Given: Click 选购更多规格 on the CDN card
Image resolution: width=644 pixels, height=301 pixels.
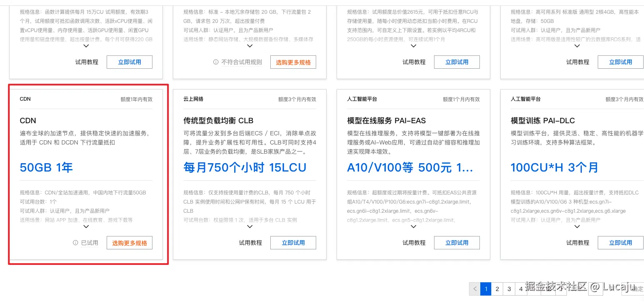Looking at the screenshot, I should 130,243.
